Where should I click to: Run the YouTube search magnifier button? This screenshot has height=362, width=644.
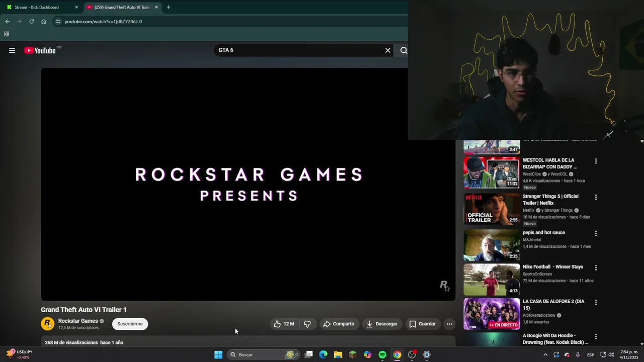[404, 50]
